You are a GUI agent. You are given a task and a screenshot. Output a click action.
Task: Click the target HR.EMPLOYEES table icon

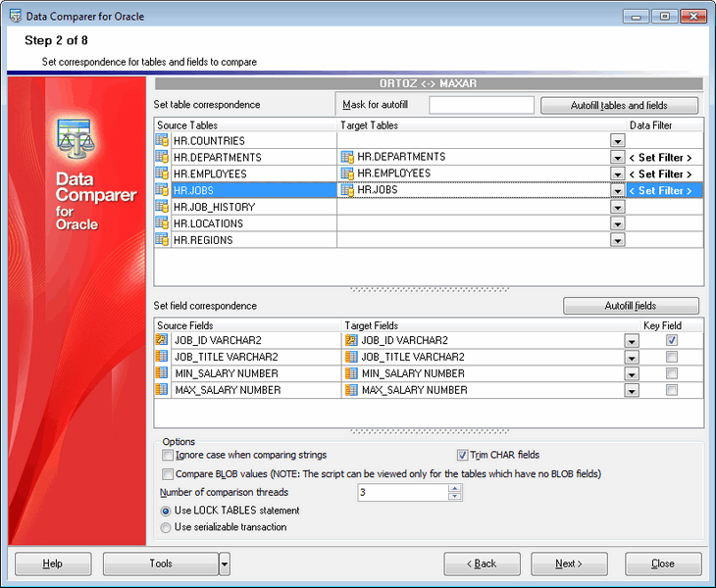[347, 173]
